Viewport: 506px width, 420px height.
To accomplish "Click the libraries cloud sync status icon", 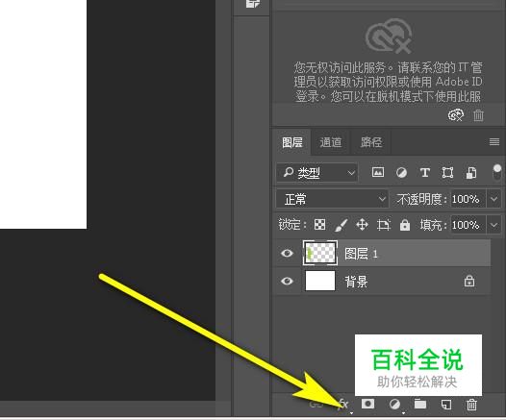I will (456, 115).
